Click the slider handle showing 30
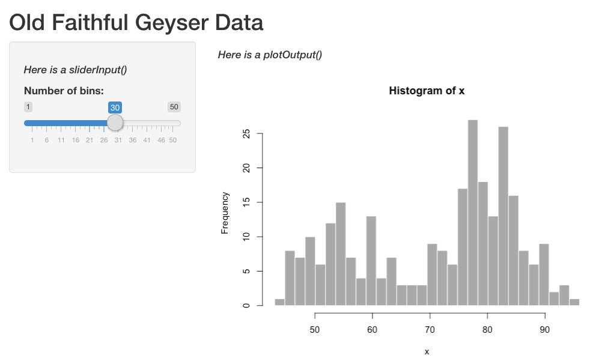 point(115,123)
